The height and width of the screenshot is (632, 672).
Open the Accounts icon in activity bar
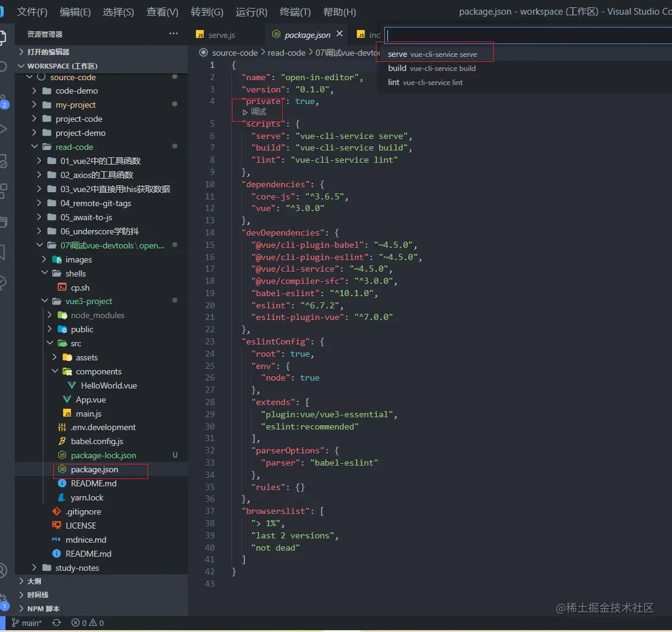coord(2,570)
